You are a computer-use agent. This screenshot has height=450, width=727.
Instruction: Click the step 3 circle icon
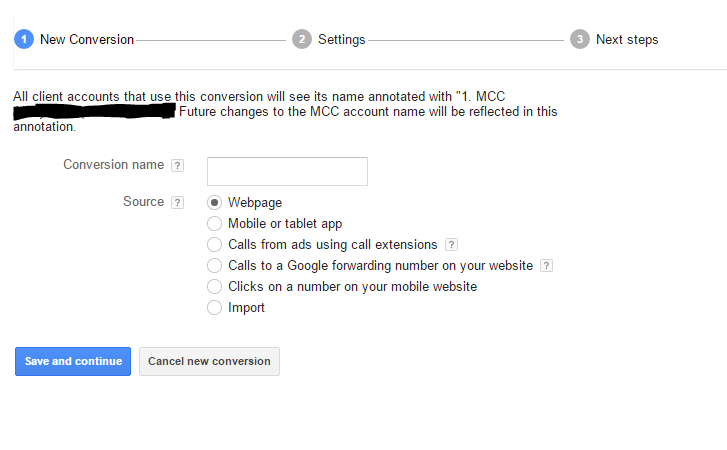tap(579, 39)
